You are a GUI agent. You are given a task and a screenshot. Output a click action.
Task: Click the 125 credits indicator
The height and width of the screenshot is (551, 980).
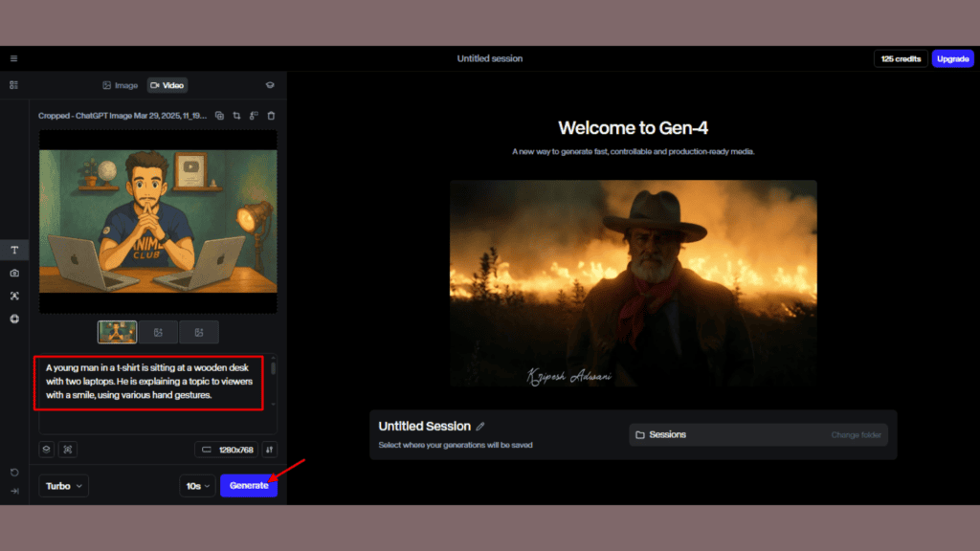point(900,58)
